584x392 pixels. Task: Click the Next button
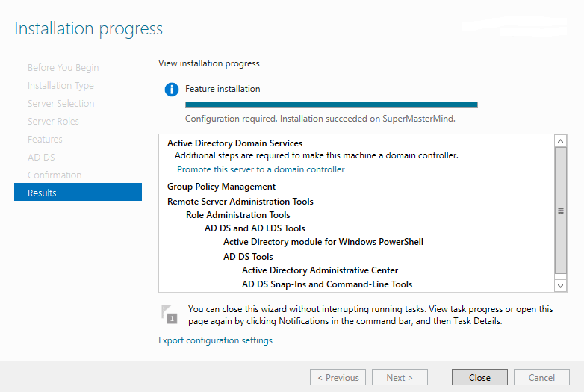[x=400, y=377]
